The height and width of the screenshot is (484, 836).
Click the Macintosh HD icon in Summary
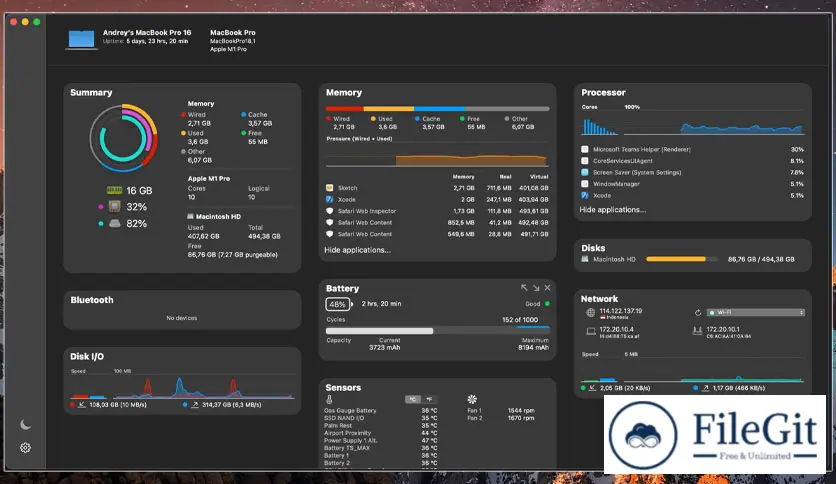(190, 216)
